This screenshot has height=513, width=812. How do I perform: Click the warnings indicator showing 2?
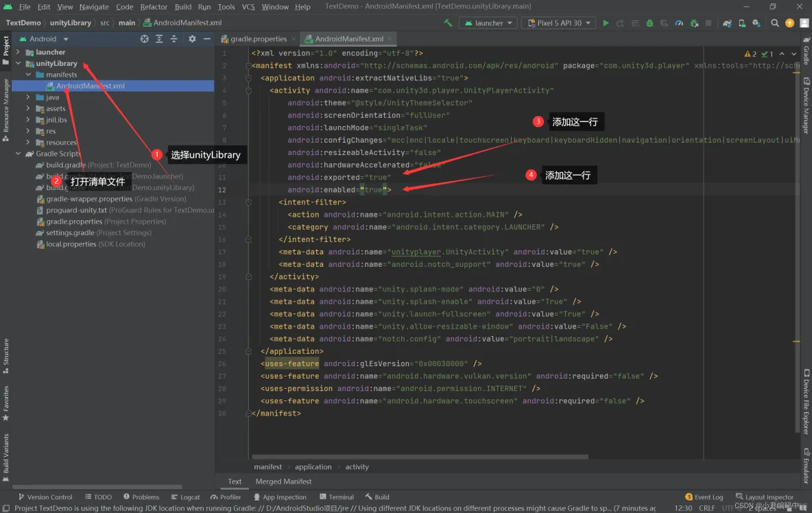click(750, 53)
